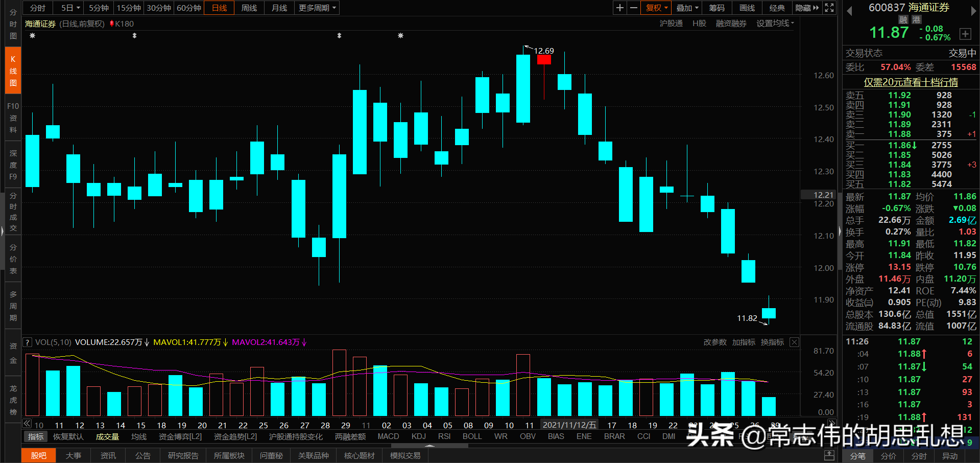This screenshot has width=980, height=463.
Task: Select the 画线 drawing tool
Action: (x=746, y=8)
